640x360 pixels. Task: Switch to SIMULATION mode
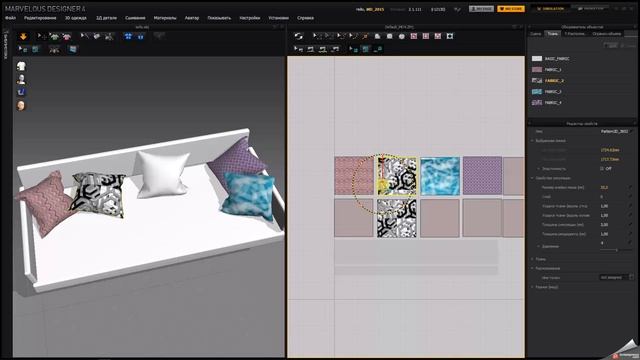coord(550,9)
